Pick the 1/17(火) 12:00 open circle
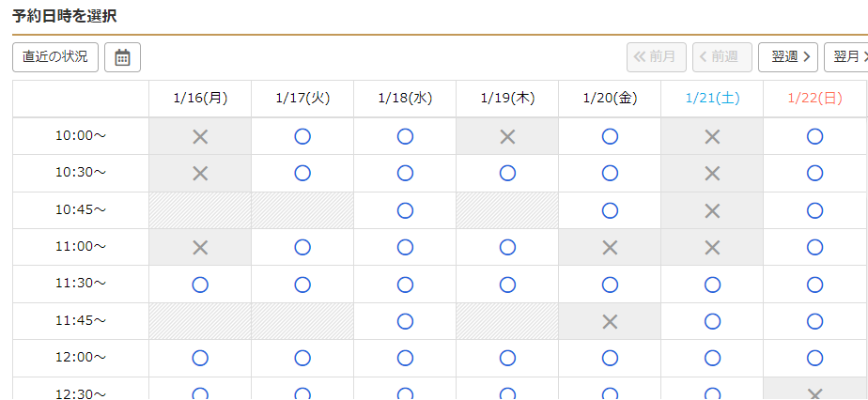Screen dimensions: 868x400 (302, 358)
